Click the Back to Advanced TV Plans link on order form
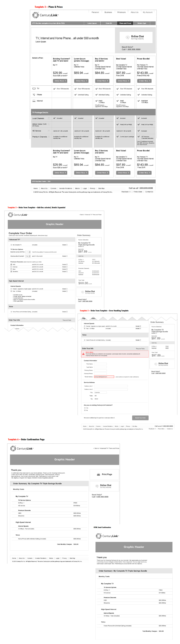 pos(90,215)
